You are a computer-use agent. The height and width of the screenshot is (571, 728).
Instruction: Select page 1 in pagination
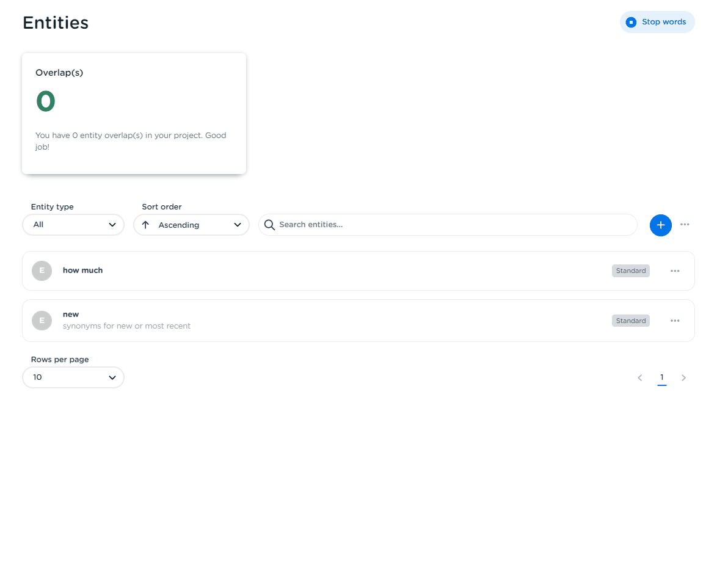661,377
